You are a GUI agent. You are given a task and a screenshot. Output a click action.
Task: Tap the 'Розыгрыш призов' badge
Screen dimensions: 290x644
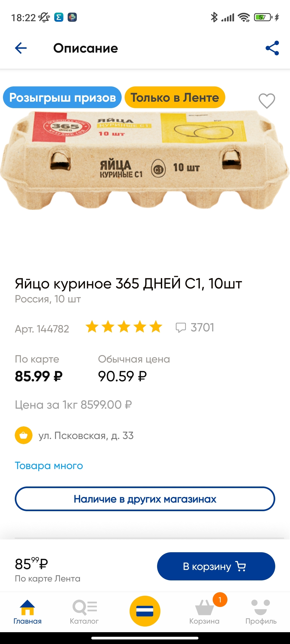62,97
